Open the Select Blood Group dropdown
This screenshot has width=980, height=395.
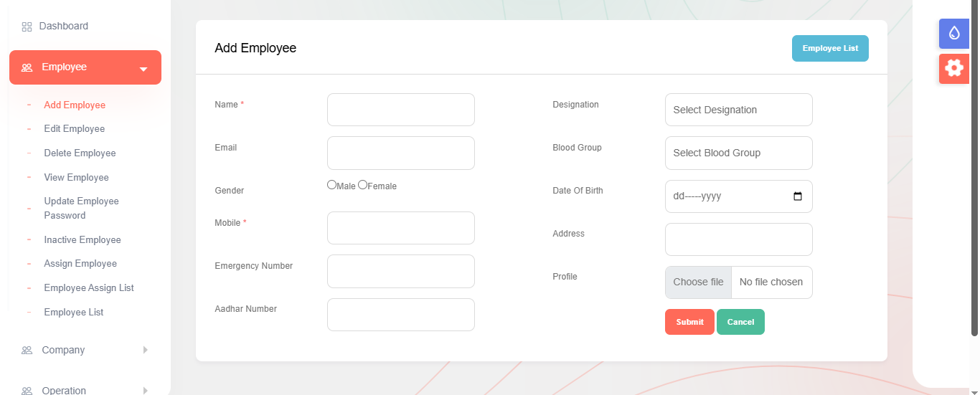738,153
